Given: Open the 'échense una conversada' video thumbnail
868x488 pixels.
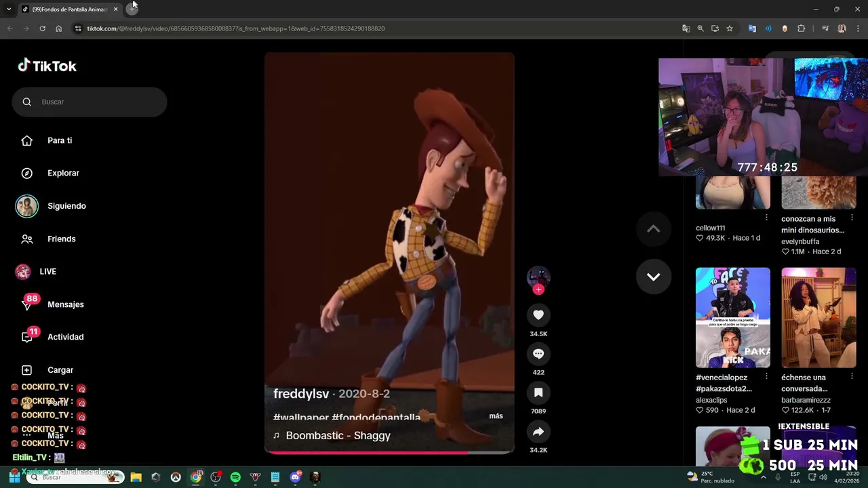Looking at the screenshot, I should tap(818, 317).
